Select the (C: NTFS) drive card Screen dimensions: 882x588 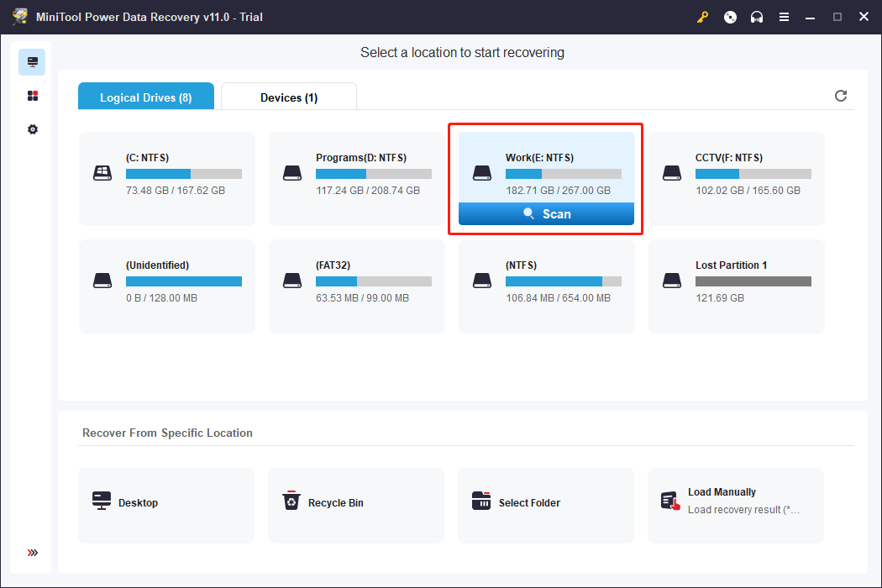167,179
